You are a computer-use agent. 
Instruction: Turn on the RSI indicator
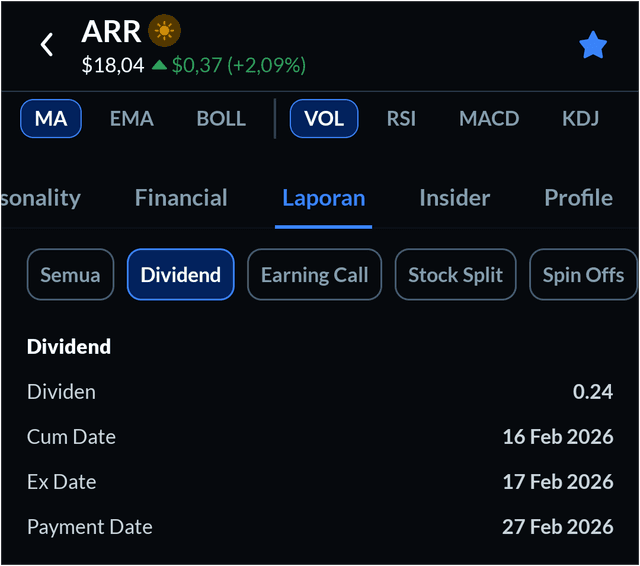click(x=401, y=119)
